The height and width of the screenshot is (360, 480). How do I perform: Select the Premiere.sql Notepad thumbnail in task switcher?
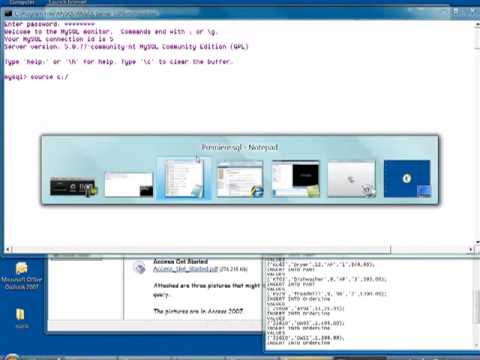point(184,179)
